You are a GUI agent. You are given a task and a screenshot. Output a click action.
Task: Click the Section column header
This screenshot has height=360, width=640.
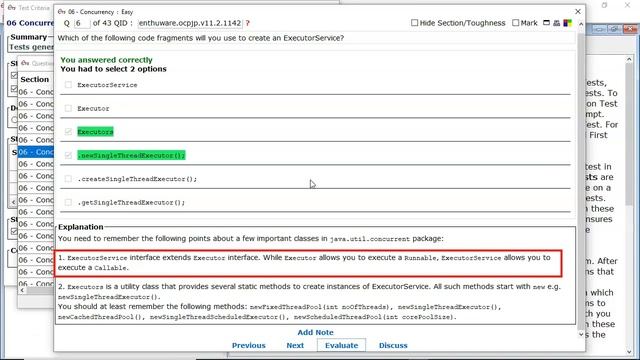click(35, 79)
